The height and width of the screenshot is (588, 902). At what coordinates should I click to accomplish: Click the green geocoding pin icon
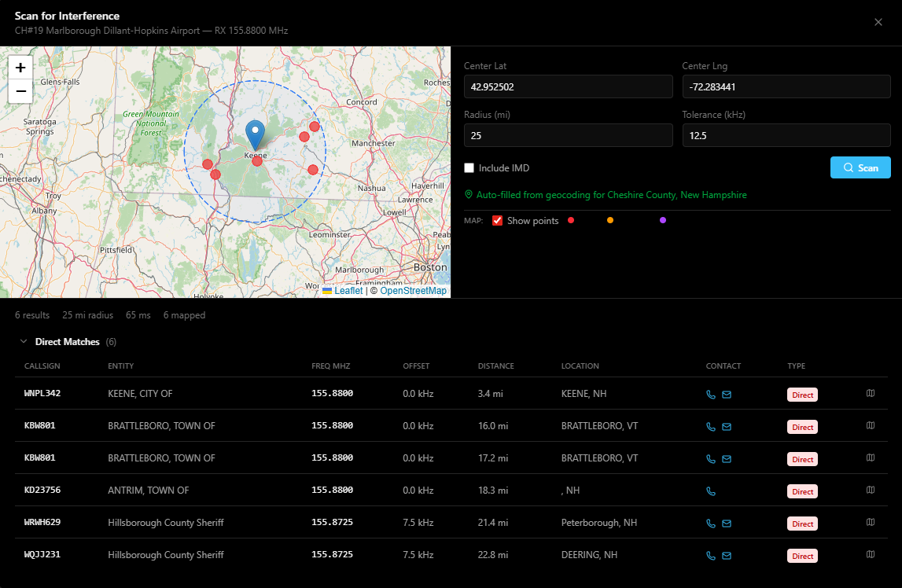pyautogui.click(x=469, y=194)
